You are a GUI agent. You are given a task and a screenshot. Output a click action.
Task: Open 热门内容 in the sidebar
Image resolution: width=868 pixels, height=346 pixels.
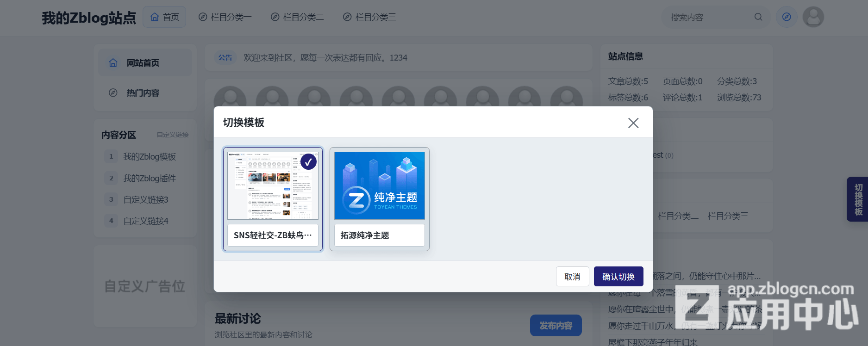click(145, 93)
